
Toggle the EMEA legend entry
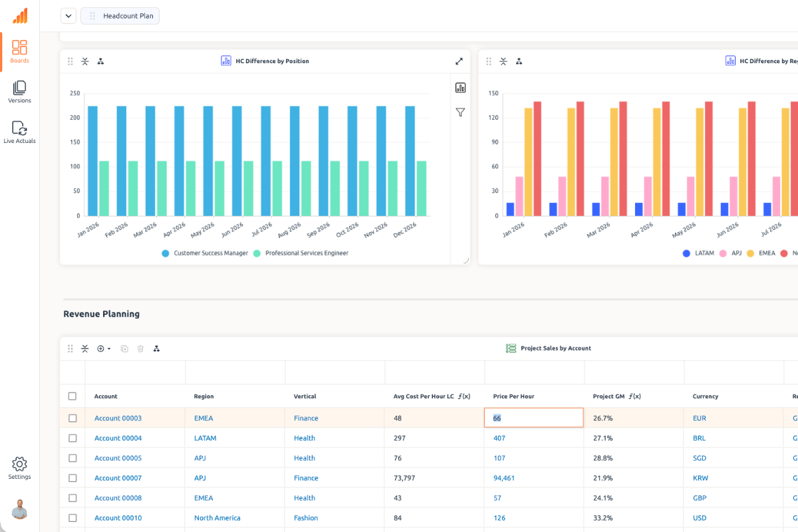pos(761,253)
